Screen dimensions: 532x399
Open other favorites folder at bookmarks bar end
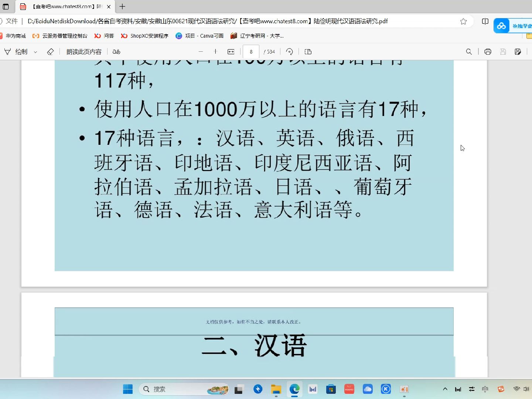point(529,36)
